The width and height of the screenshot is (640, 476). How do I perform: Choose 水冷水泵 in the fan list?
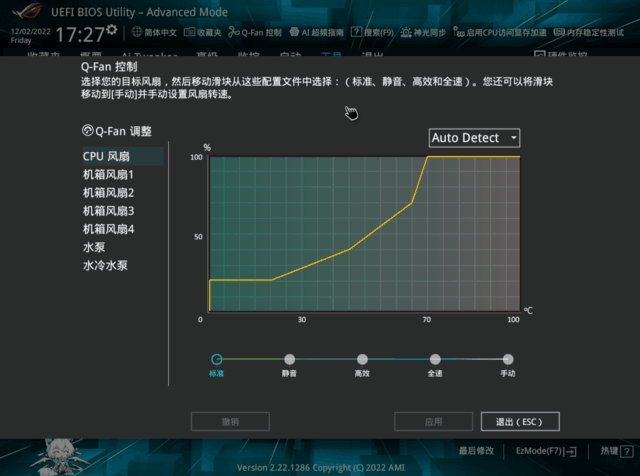coord(105,266)
